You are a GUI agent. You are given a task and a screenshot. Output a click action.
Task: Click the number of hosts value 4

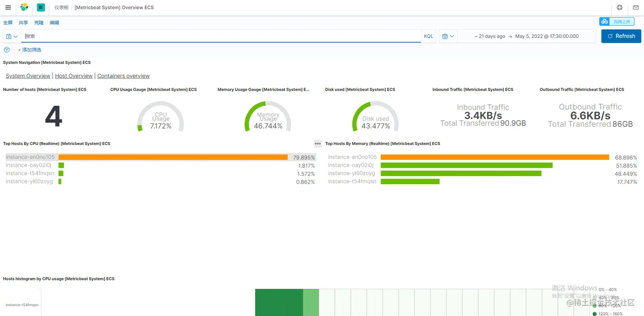point(54,117)
